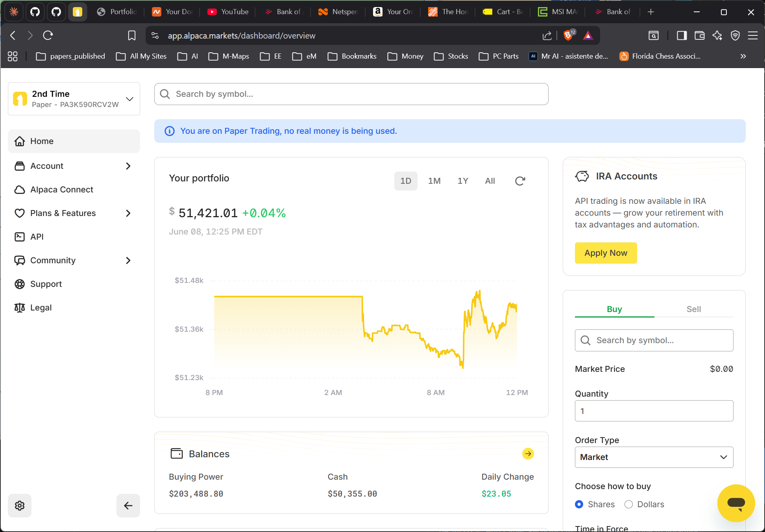Image resolution: width=765 pixels, height=532 pixels.
Task: Click the info icon in paper trading banner
Action: (169, 131)
